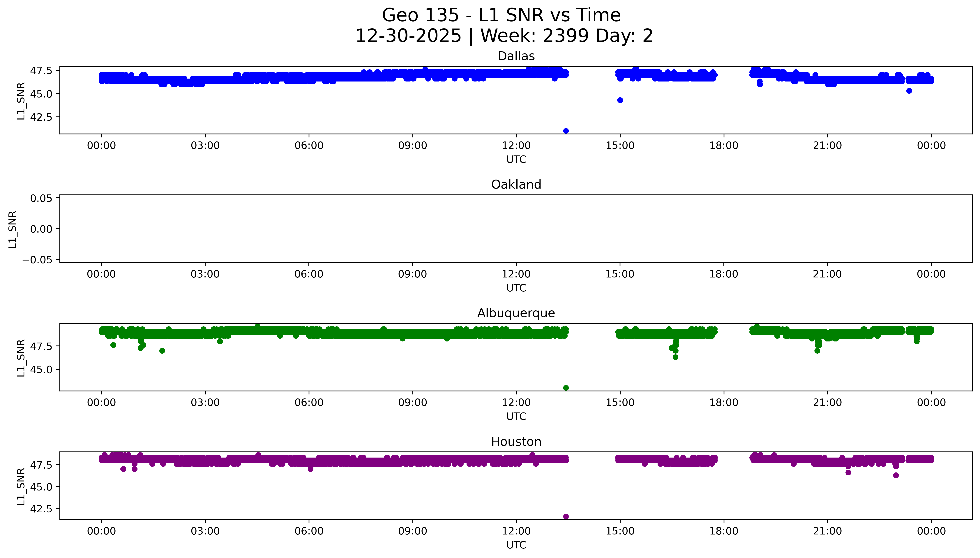980x558 pixels.
Task: Click the lowest blue outlier point in Dallas
Action: pyautogui.click(x=566, y=131)
